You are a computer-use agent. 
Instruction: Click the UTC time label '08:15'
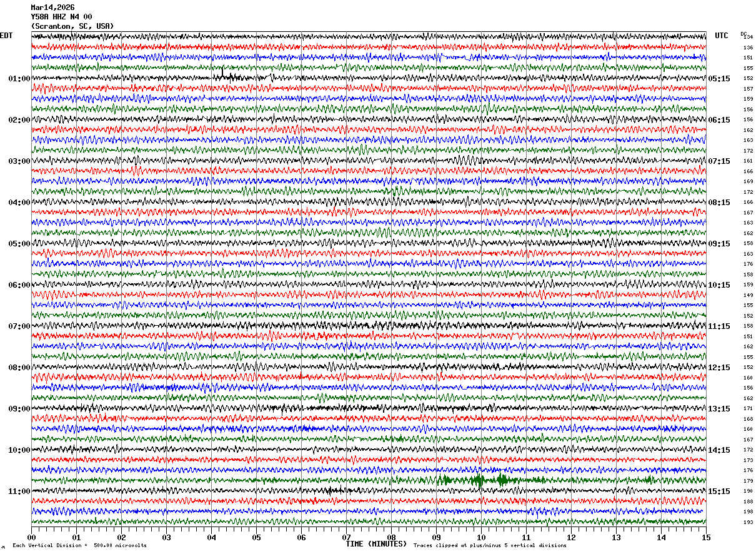point(719,203)
